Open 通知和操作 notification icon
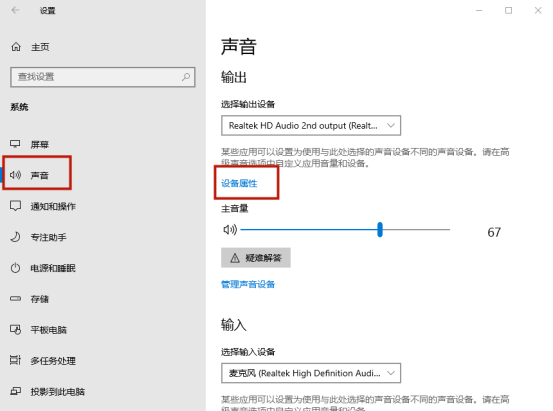553x411 pixels. pyautogui.click(x=15, y=206)
